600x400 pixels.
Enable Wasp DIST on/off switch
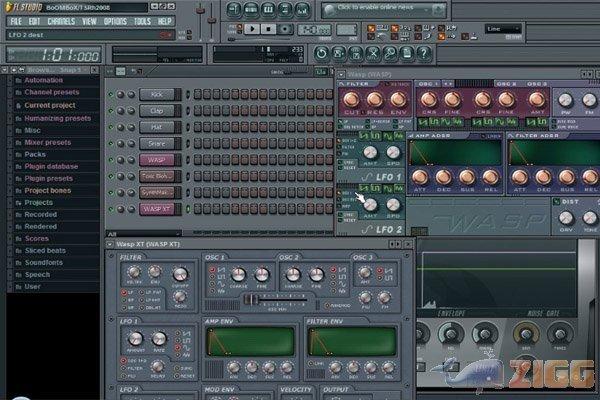click(x=557, y=202)
